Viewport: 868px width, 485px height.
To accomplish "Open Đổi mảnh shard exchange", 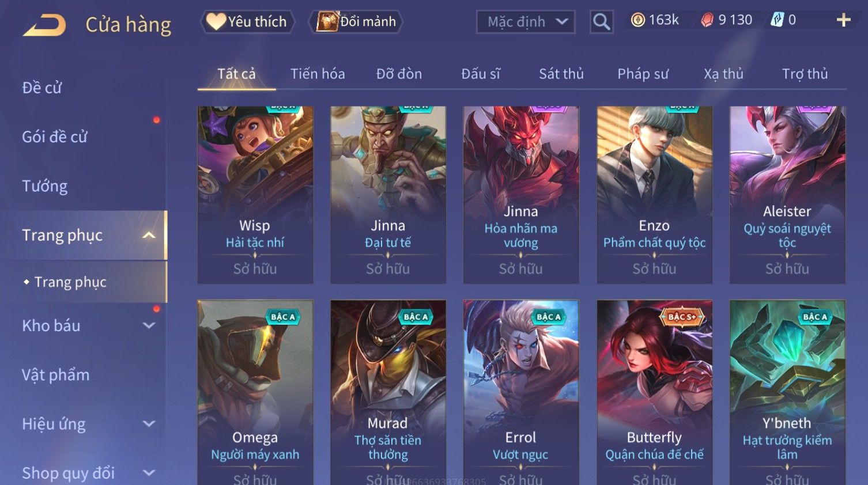I will (356, 22).
